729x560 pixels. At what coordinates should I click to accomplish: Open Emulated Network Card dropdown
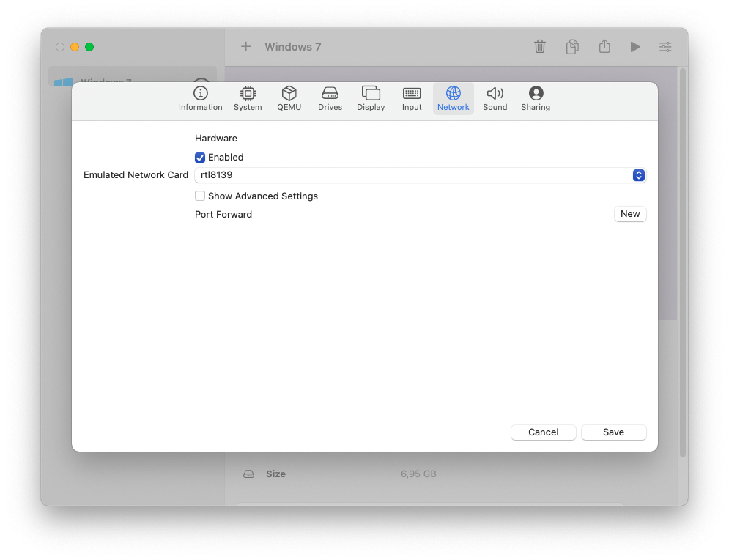click(x=421, y=175)
